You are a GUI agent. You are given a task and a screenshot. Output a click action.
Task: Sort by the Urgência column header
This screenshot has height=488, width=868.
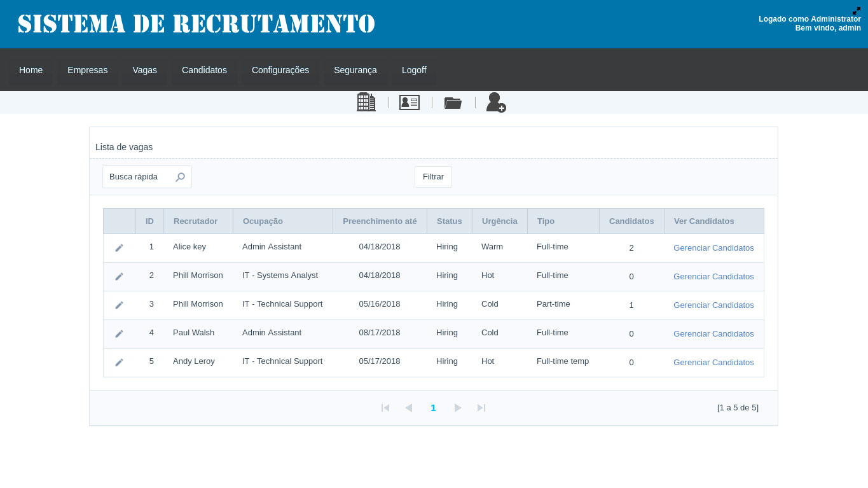pos(499,221)
